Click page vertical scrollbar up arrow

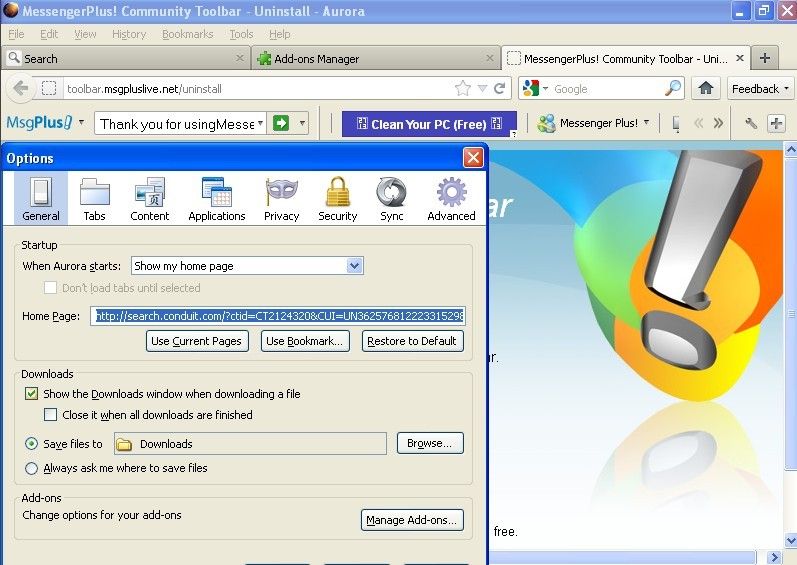(x=790, y=149)
